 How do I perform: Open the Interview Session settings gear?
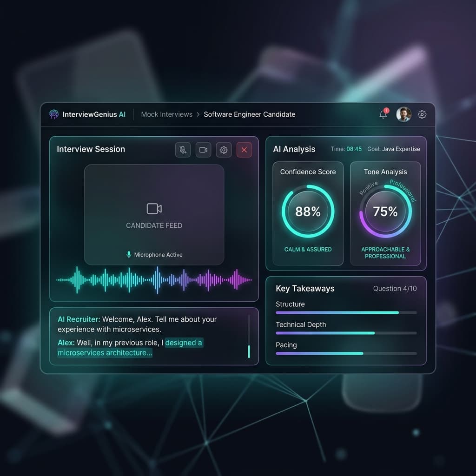[224, 150]
